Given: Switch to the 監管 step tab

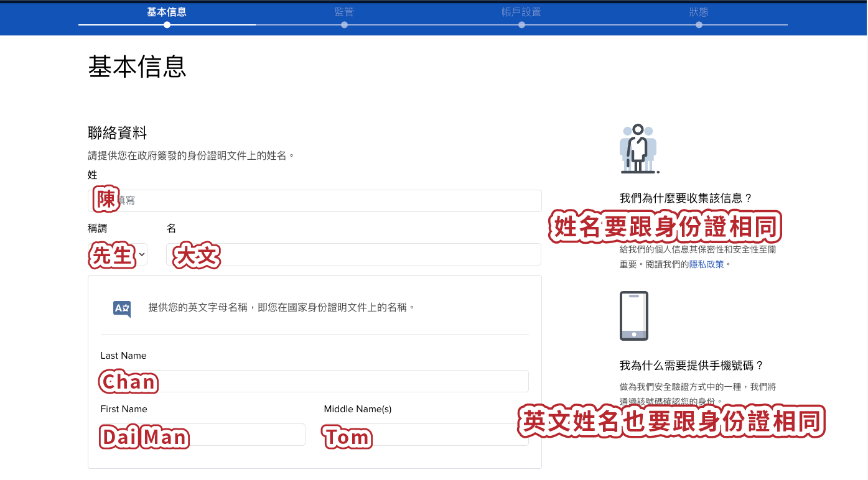Looking at the screenshot, I should [344, 12].
